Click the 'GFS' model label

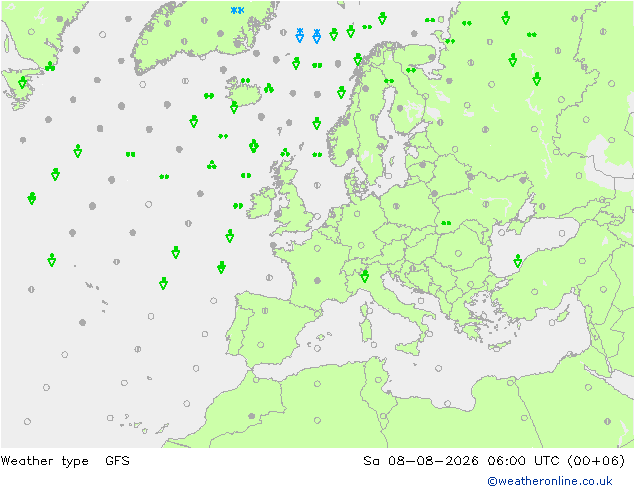point(117,461)
